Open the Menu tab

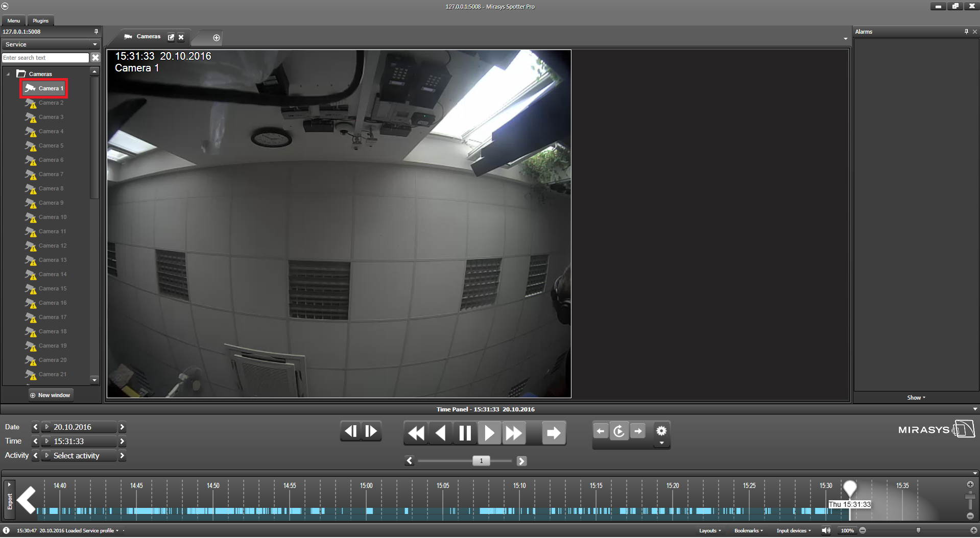(14, 21)
